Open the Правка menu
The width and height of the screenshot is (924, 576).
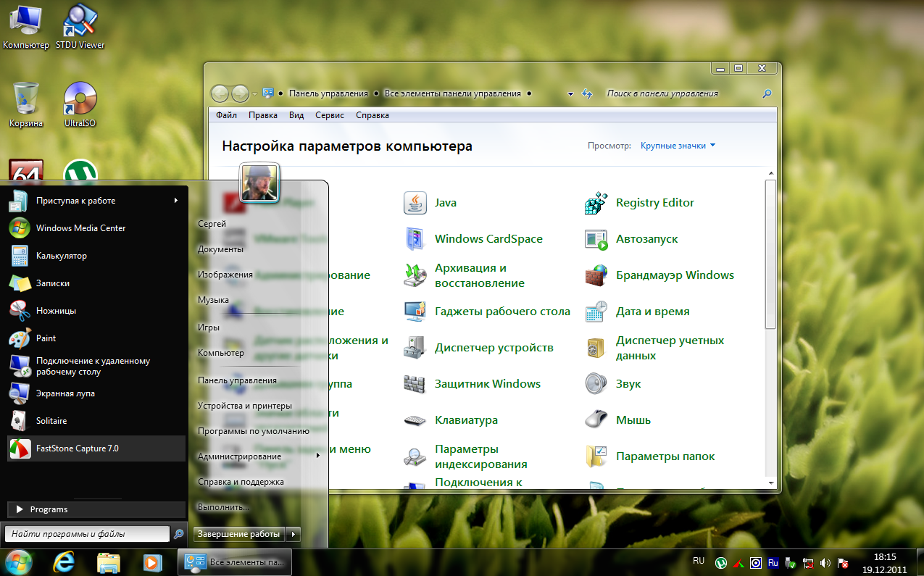pyautogui.click(x=262, y=115)
